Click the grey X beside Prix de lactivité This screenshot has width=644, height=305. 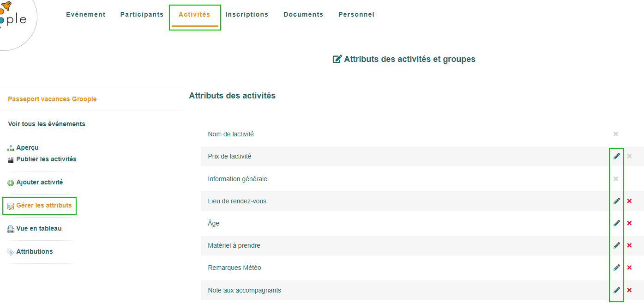click(629, 156)
